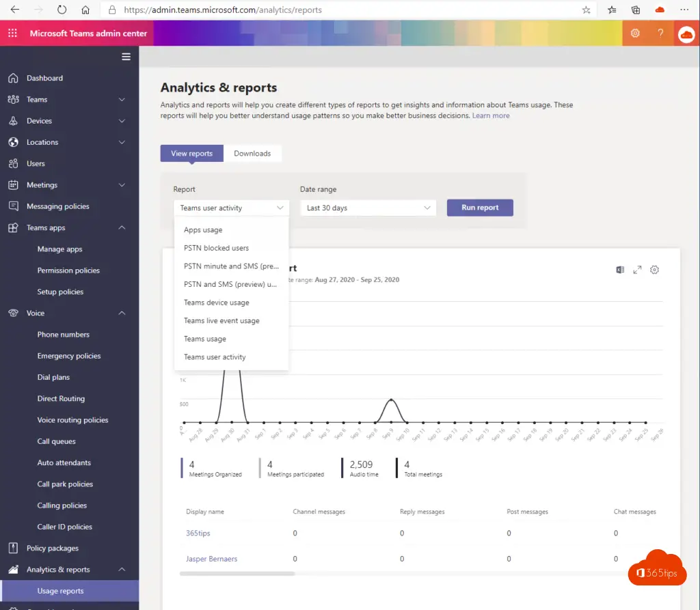700x610 pixels.
Task: Bookmark this page with the star icon
Action: [x=586, y=10]
